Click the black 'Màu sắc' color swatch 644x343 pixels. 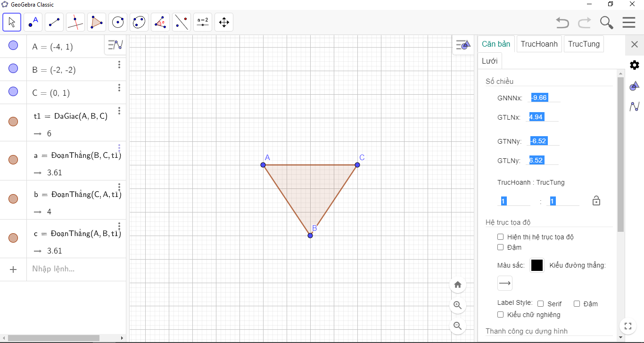[x=537, y=265]
